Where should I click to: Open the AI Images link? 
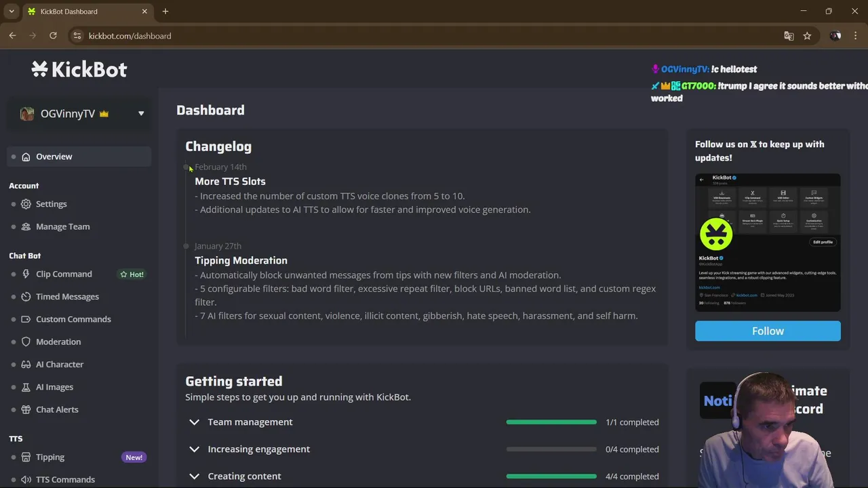click(x=54, y=387)
